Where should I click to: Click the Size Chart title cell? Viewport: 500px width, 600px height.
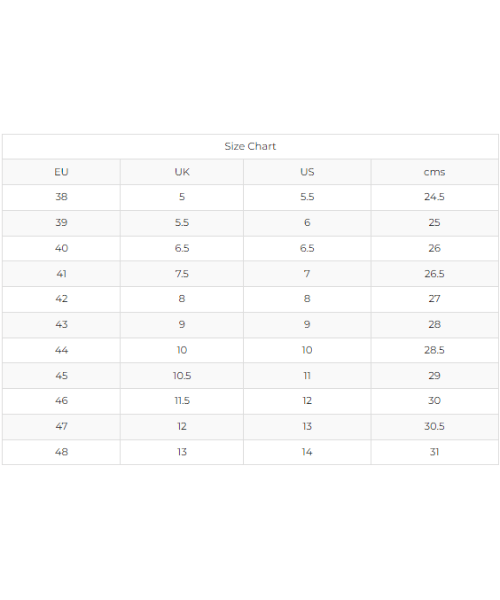(250, 147)
